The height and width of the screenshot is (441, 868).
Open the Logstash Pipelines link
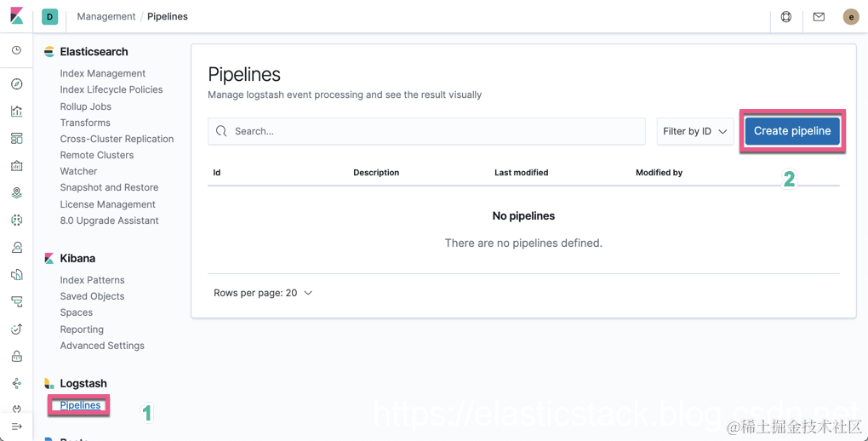[80, 405]
